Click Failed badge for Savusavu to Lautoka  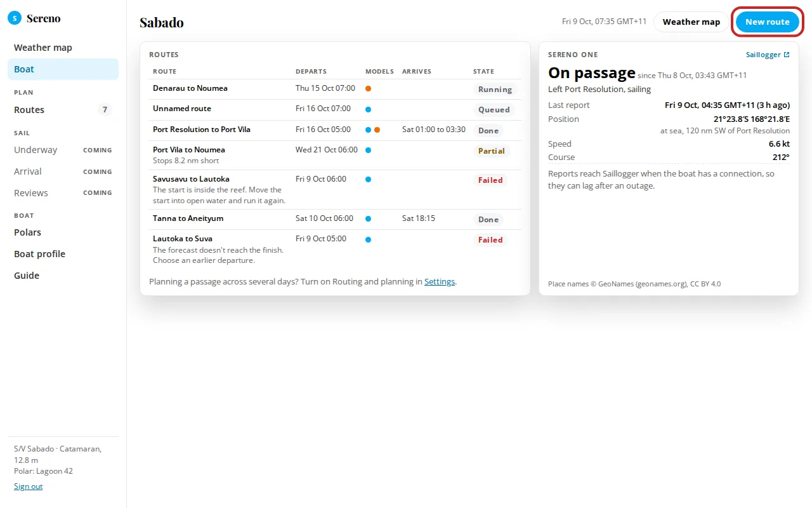click(490, 180)
